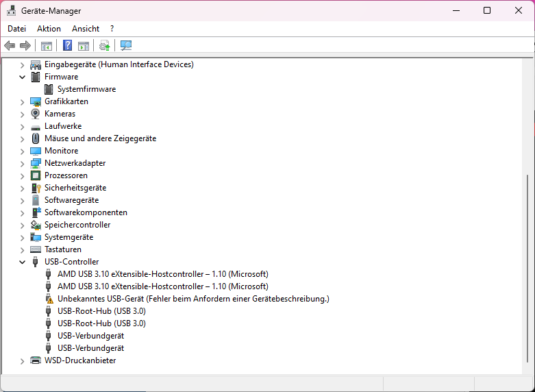Image resolution: width=535 pixels, height=392 pixels.
Task: Click the Kameras webcam icon
Action: tap(36, 114)
